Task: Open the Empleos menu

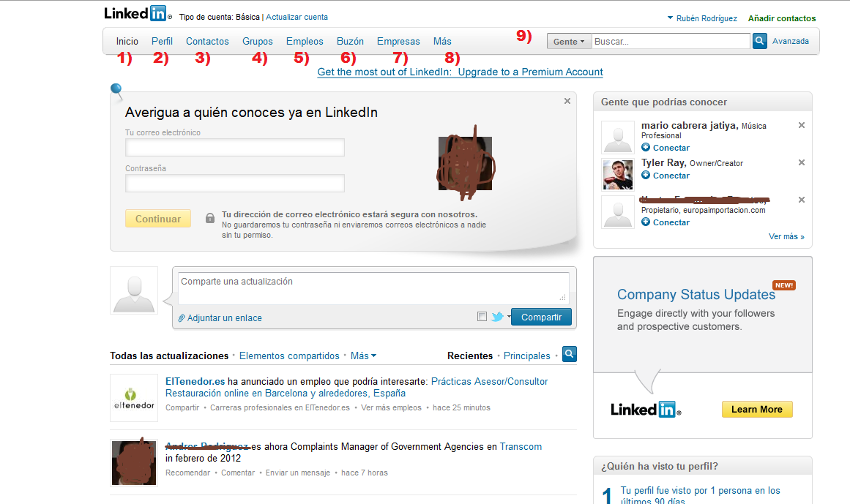Action: pyautogui.click(x=305, y=41)
